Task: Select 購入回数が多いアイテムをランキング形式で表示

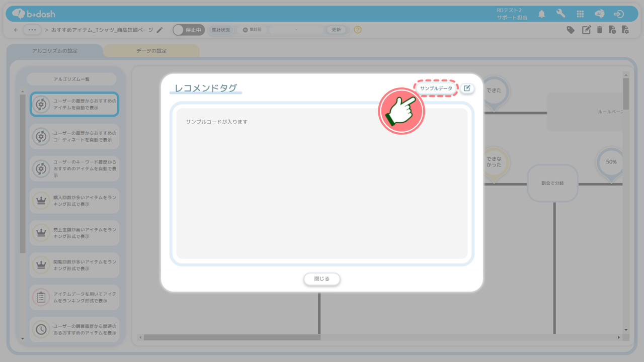Action: click(x=74, y=201)
